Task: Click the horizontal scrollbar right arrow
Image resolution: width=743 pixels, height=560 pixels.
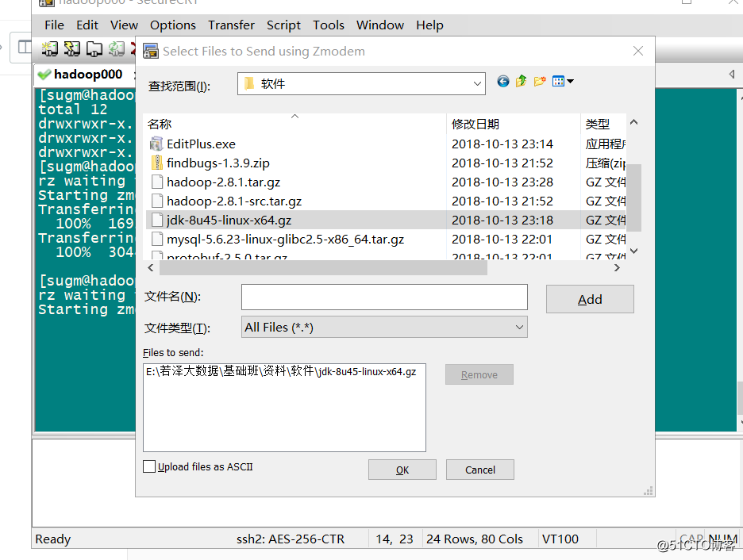Action: tap(617, 268)
